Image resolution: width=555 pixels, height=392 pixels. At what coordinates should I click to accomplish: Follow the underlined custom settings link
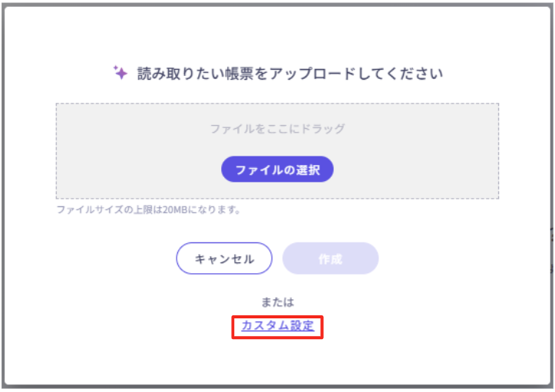coord(277,325)
